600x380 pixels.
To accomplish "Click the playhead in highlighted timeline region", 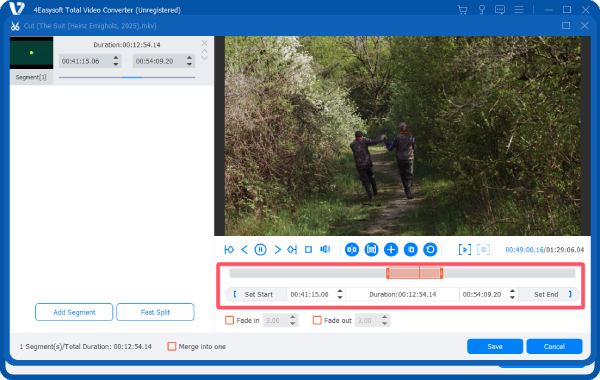I will tap(419, 273).
